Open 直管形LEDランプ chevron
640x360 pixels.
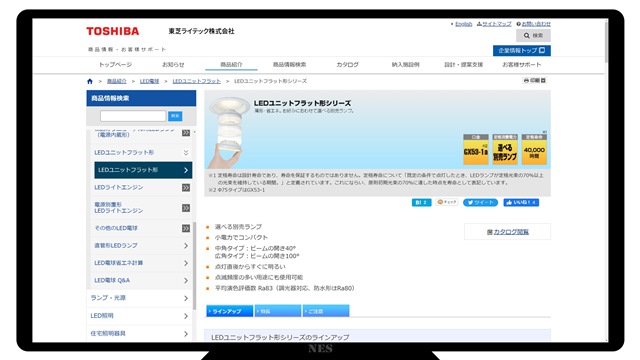click(186, 246)
